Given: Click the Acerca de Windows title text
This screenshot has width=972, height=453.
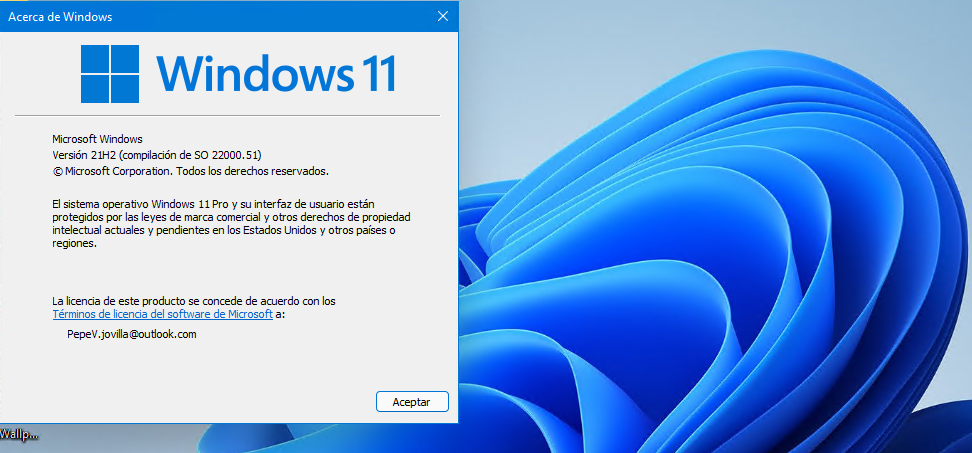Looking at the screenshot, I should pos(60,17).
